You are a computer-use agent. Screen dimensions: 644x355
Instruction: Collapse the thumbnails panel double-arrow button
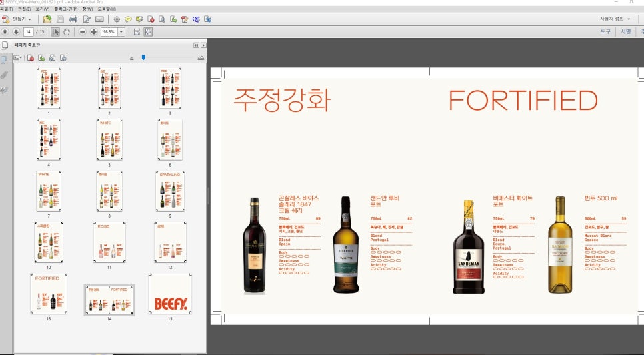(x=196, y=45)
